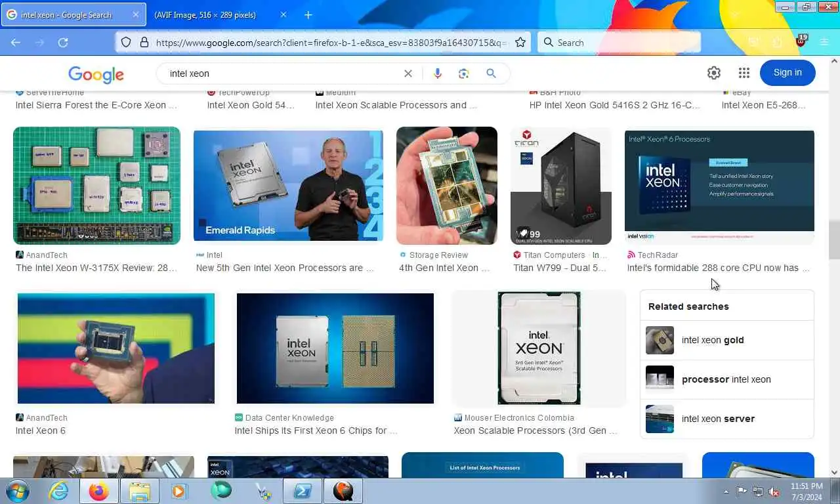Click the page vertical scrollbar thumb

(x=834, y=240)
